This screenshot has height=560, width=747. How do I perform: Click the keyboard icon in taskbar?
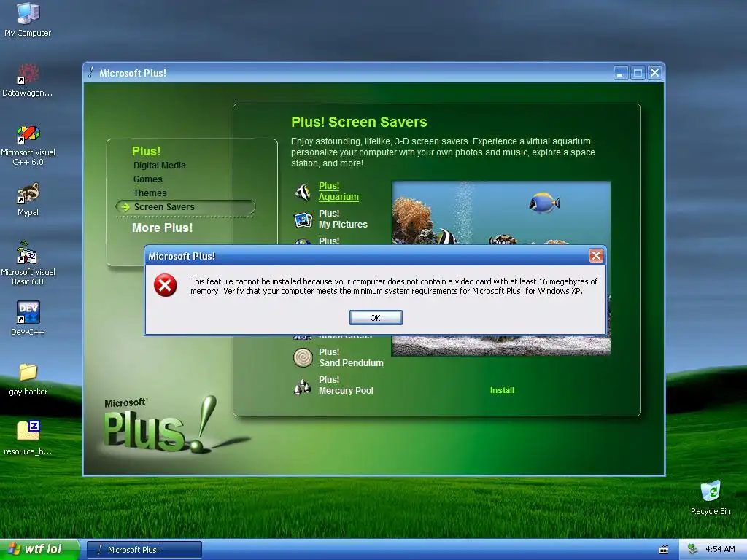coord(664,550)
